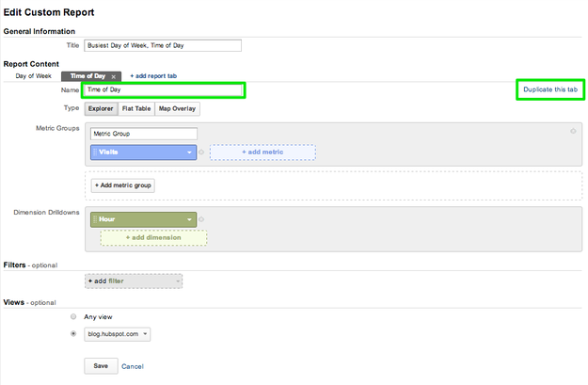
Task: Open the Hour dimension dropdown
Action: coord(190,219)
